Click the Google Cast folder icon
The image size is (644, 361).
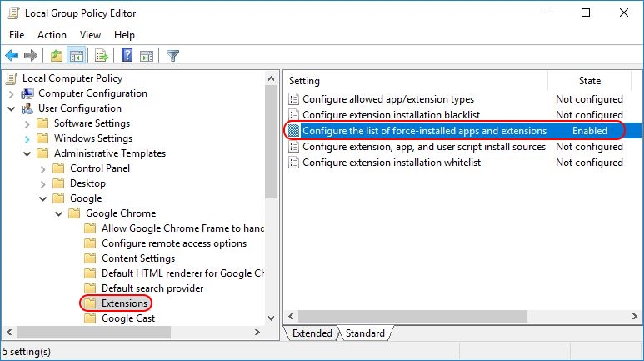[90, 318]
